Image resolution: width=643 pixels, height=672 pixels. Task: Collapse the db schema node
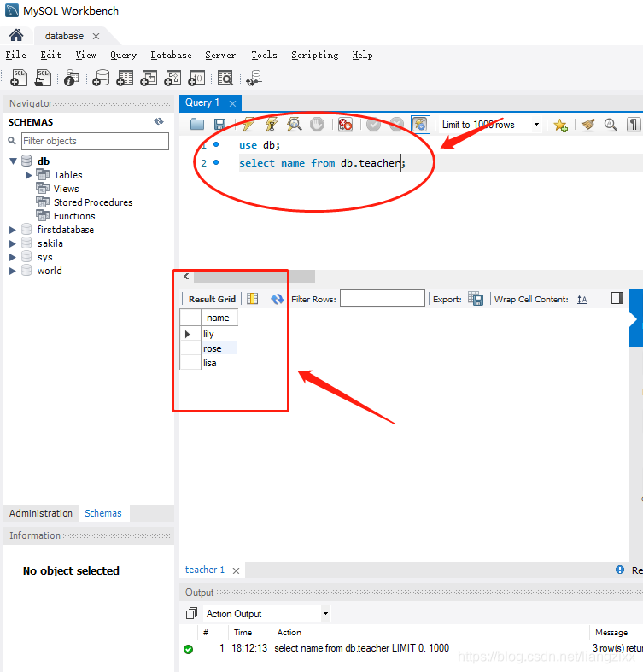pyautogui.click(x=13, y=161)
